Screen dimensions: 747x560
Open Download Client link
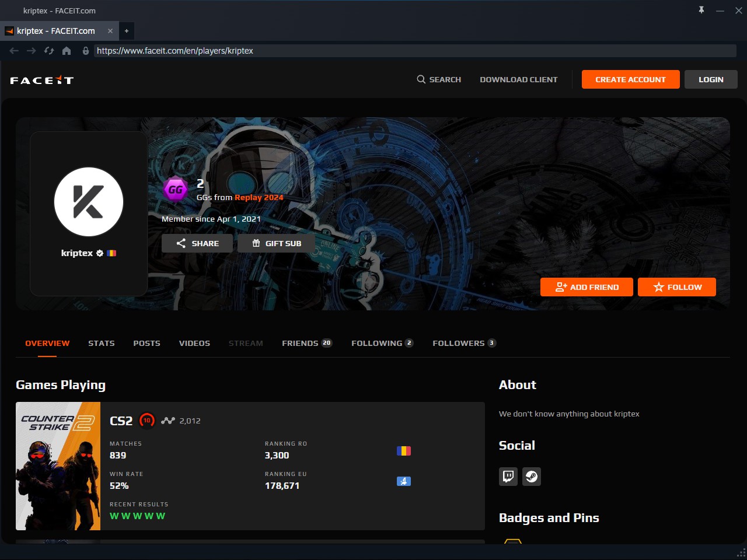click(519, 79)
